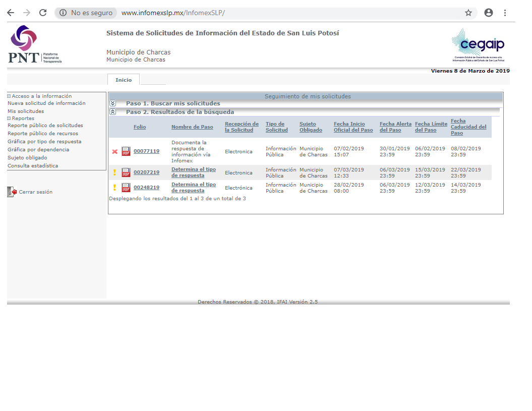This screenshot has width=532, height=411.
Task: Click the red X status icon
Action: (114, 151)
